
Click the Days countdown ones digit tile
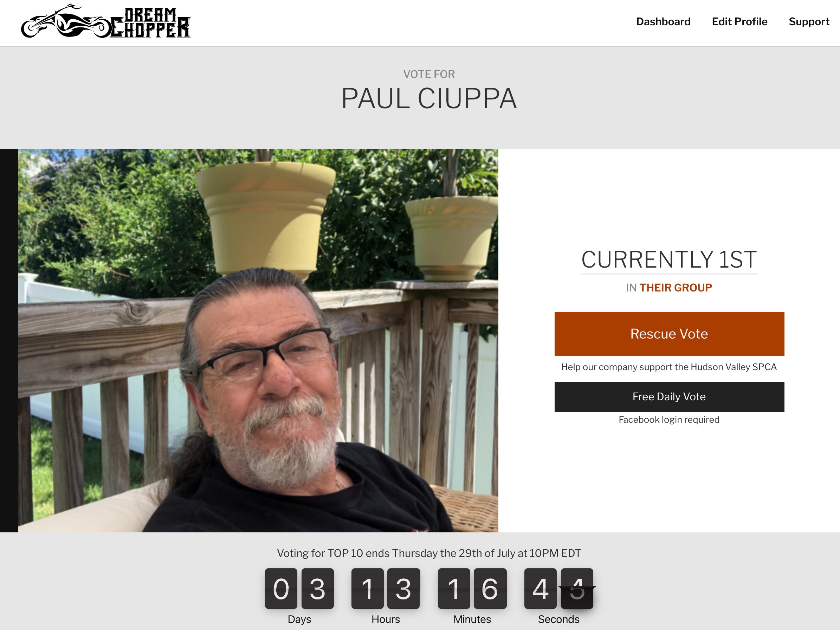click(317, 588)
